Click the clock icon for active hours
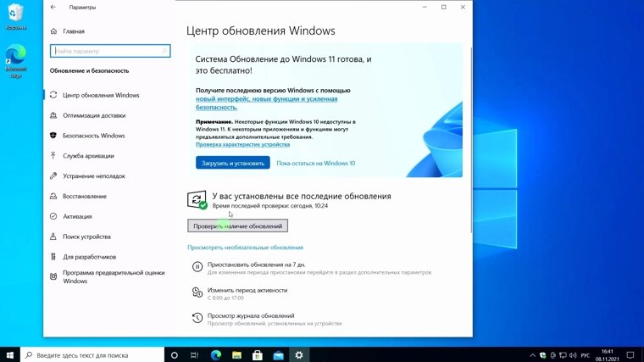Viewport: 644px width, 362px height. click(x=197, y=292)
